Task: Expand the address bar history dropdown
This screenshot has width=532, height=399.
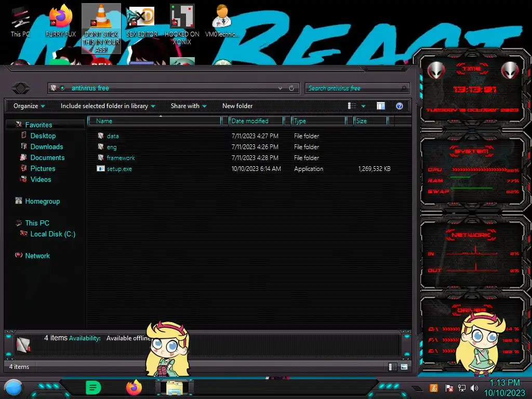Action: (x=280, y=88)
